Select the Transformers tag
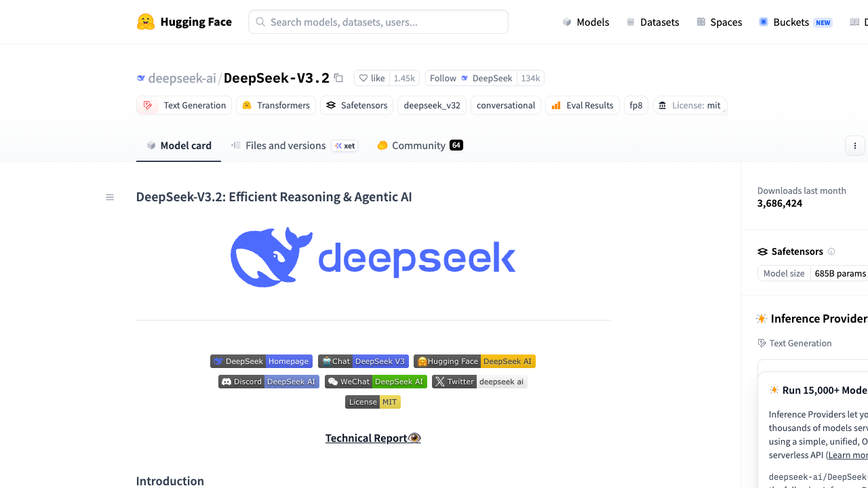This screenshot has height=488, width=868. click(276, 105)
